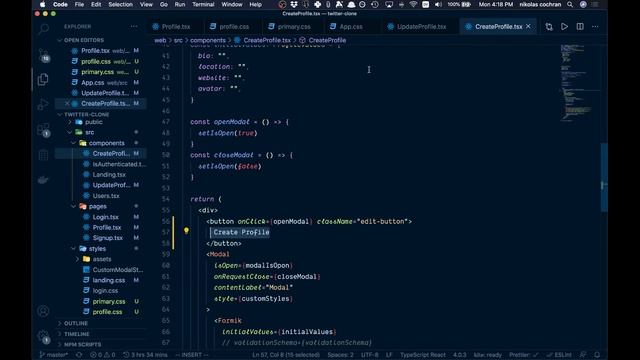Click the CreateProfile symbol breadcrumb
Screen dimensions: 640x360
pyautogui.click(x=327, y=40)
